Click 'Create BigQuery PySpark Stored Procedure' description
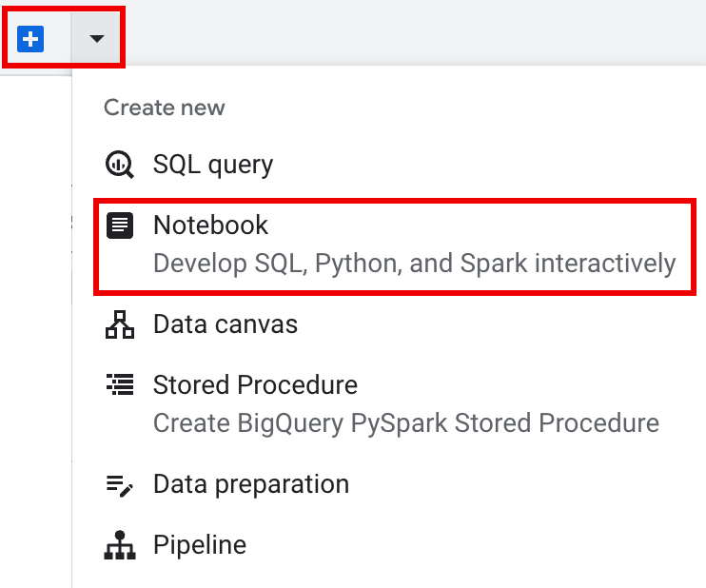This screenshot has width=706, height=588. click(x=405, y=422)
